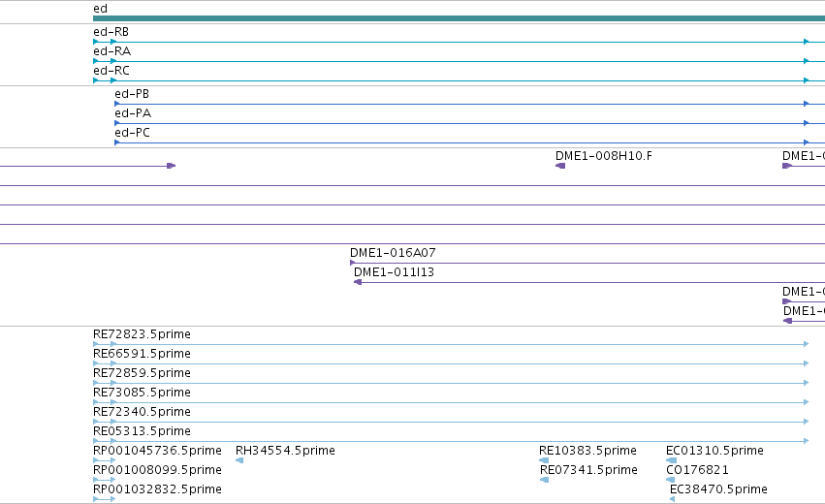
Task: Select the DME1-016A07 feature label
Action: [x=393, y=253]
